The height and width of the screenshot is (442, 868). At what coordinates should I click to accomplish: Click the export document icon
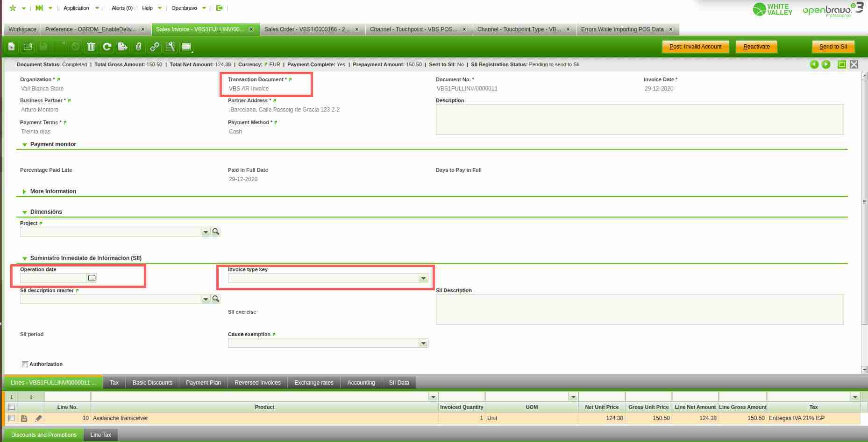[122, 47]
